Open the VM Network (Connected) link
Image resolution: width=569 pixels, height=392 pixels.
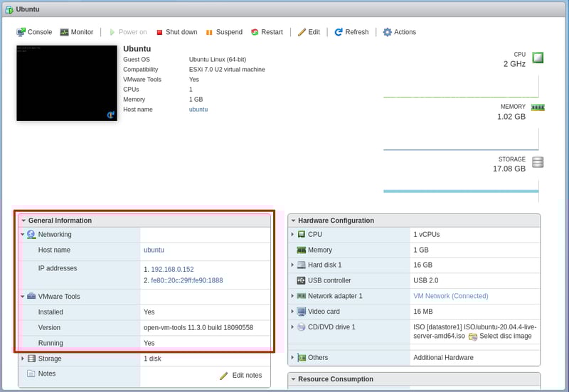450,296
